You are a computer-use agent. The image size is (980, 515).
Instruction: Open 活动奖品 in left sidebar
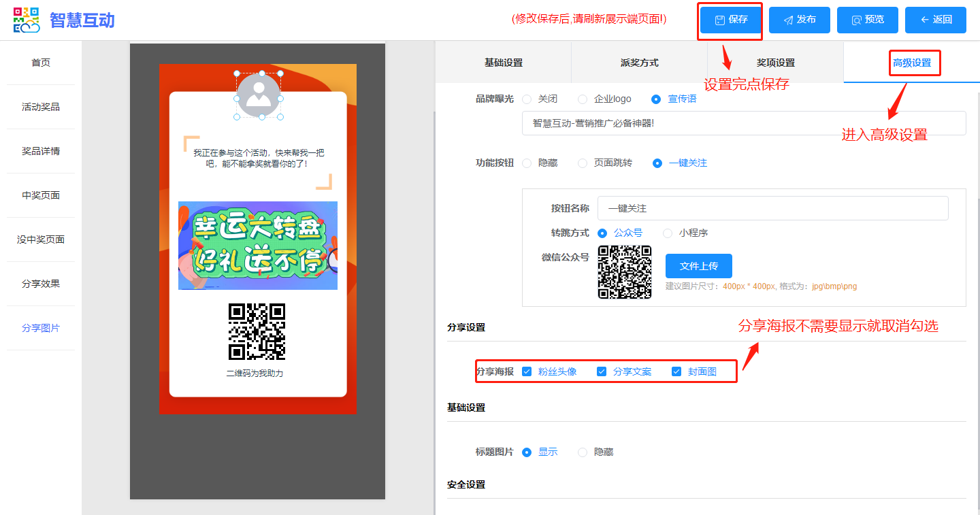41,107
